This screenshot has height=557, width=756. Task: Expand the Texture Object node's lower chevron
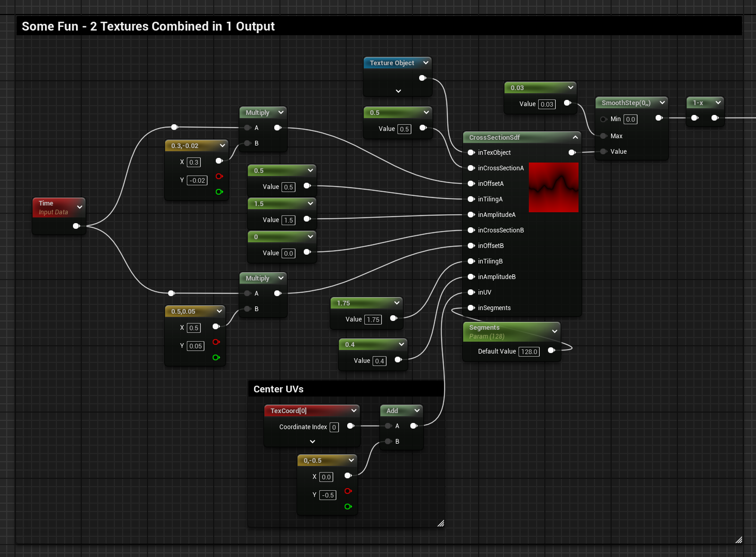[x=398, y=91]
